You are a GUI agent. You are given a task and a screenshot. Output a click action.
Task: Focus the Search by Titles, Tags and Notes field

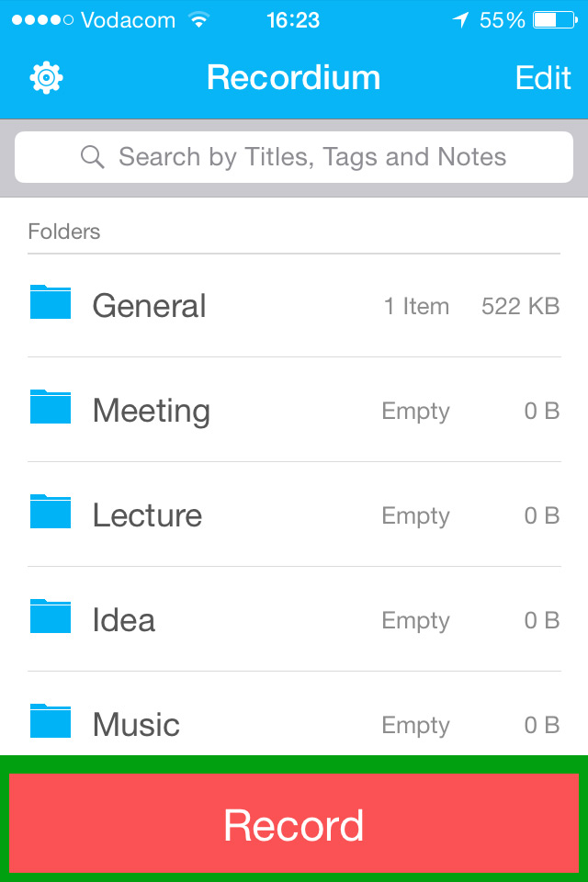coord(294,157)
